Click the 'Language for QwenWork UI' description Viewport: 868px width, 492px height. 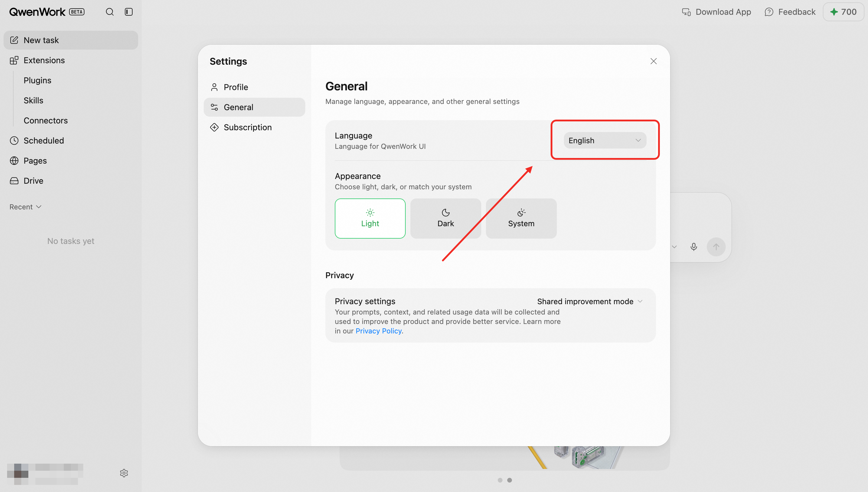pos(380,146)
